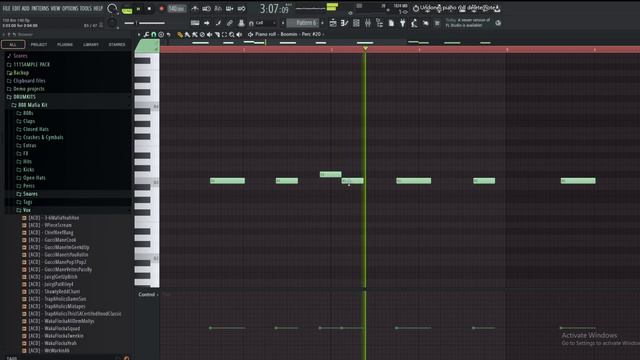
Task: Toggle the metronome icon
Action: tap(195, 9)
